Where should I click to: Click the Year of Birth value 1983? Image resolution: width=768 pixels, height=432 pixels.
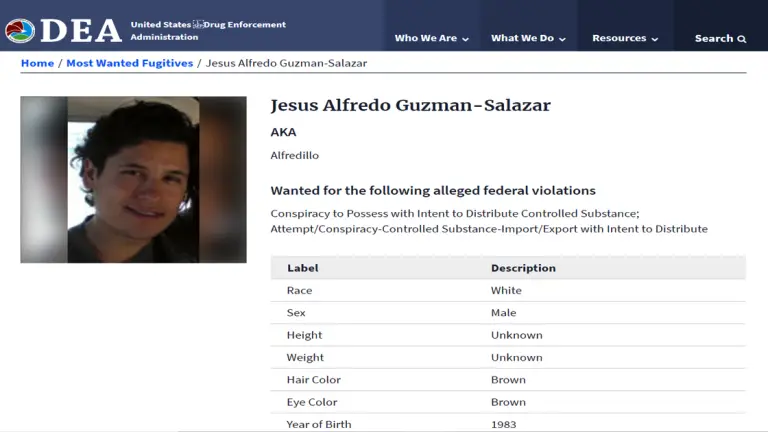click(505, 424)
